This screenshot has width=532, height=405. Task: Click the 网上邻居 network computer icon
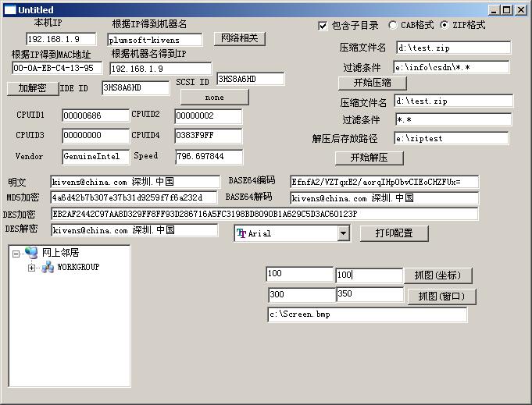tap(31, 253)
